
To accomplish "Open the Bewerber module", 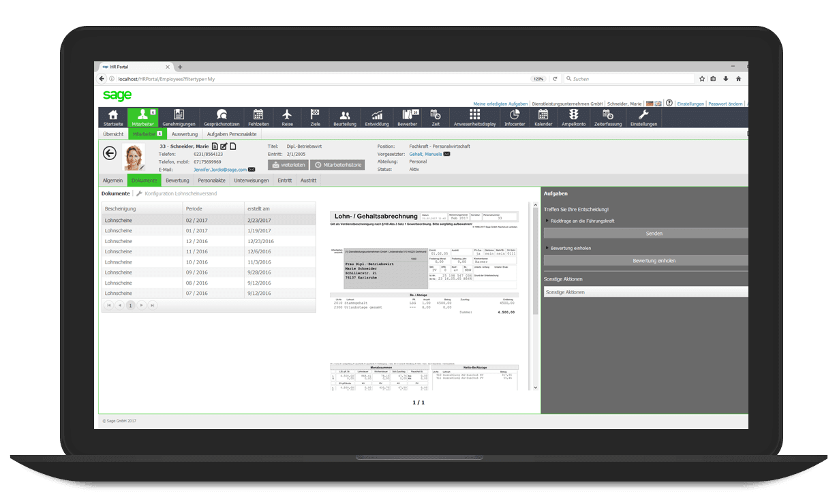I will pos(408,117).
